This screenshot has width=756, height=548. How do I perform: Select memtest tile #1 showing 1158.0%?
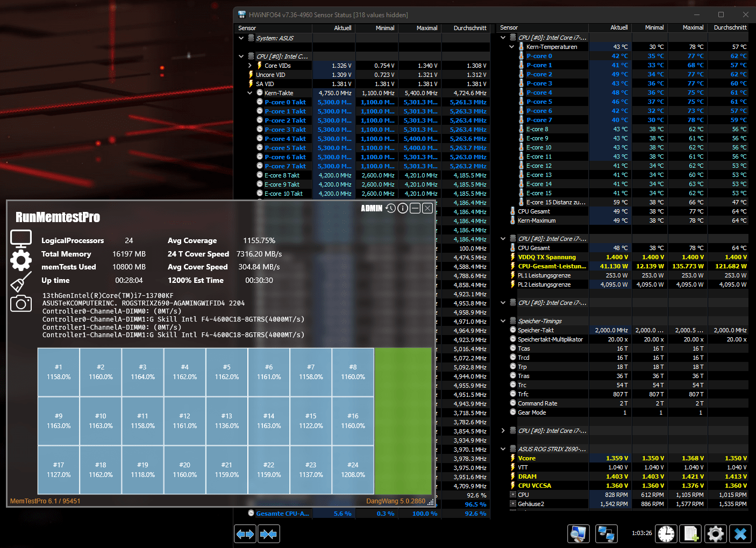point(59,372)
